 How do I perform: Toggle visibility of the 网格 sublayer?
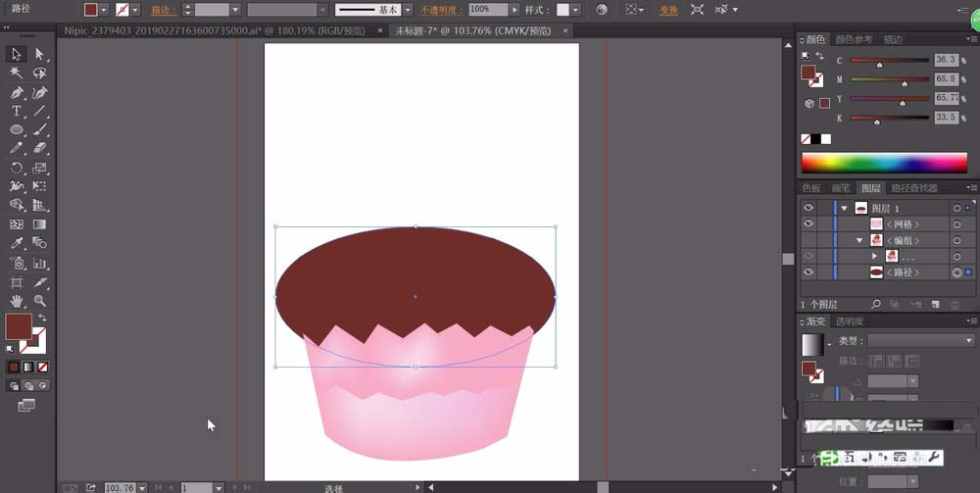coord(808,224)
